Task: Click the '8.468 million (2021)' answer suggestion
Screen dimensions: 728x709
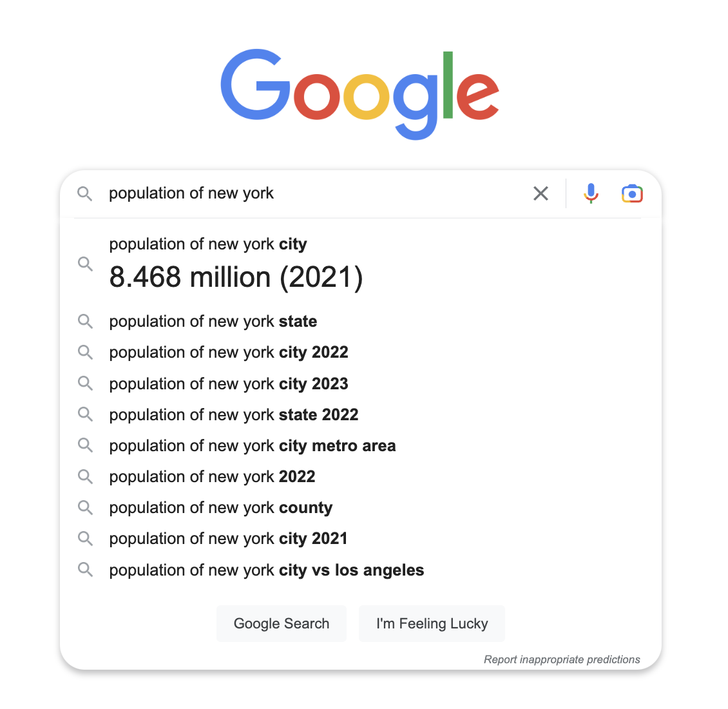Action: click(x=236, y=277)
